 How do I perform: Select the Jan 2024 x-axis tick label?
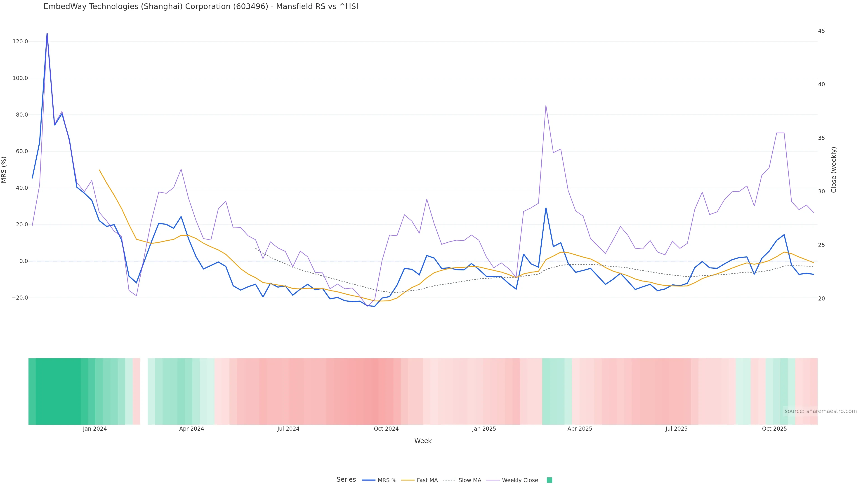click(x=95, y=429)
